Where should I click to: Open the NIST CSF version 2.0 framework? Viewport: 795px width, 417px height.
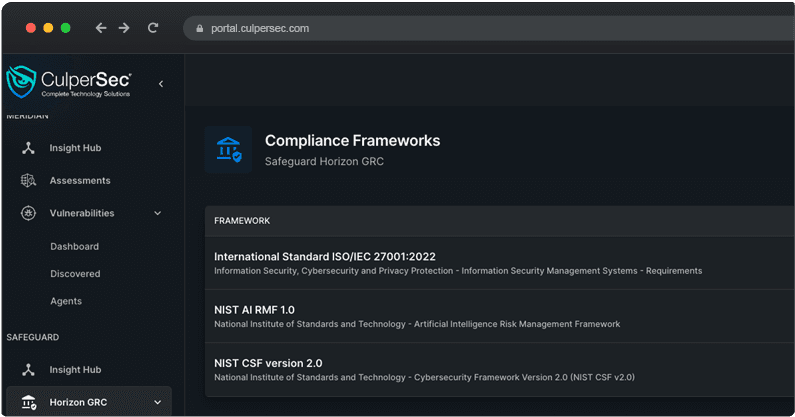(x=268, y=363)
